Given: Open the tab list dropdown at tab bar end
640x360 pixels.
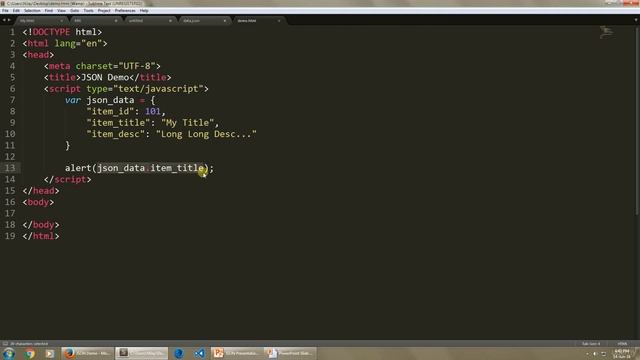Looking at the screenshot, I should tap(636, 20).
